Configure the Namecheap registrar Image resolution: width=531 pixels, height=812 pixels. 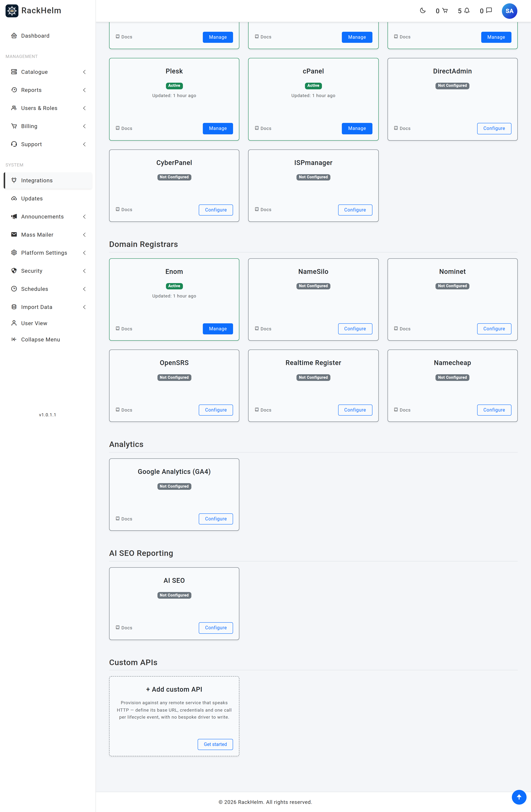pos(494,410)
